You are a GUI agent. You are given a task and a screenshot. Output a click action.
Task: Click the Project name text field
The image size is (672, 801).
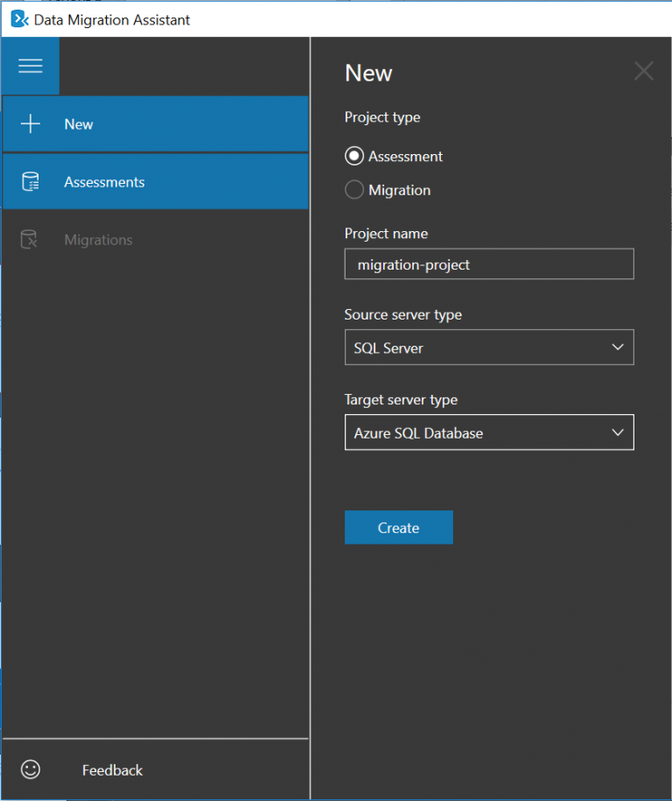[x=488, y=263]
